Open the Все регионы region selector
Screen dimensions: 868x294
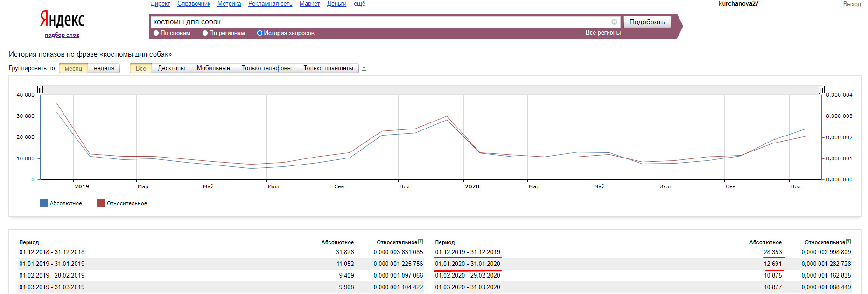(x=603, y=33)
